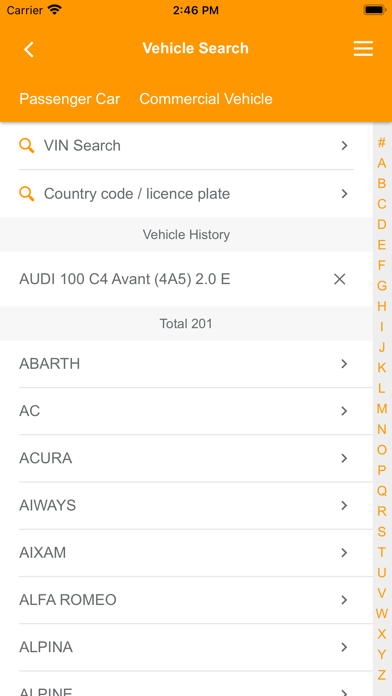Jump to the # index section

click(x=382, y=142)
